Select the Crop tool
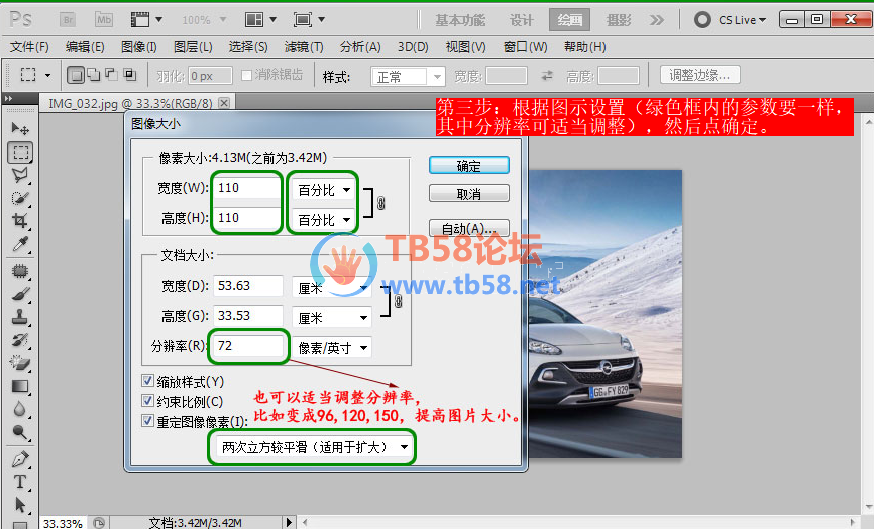Screen dimensions: 874x529 pos(20,221)
